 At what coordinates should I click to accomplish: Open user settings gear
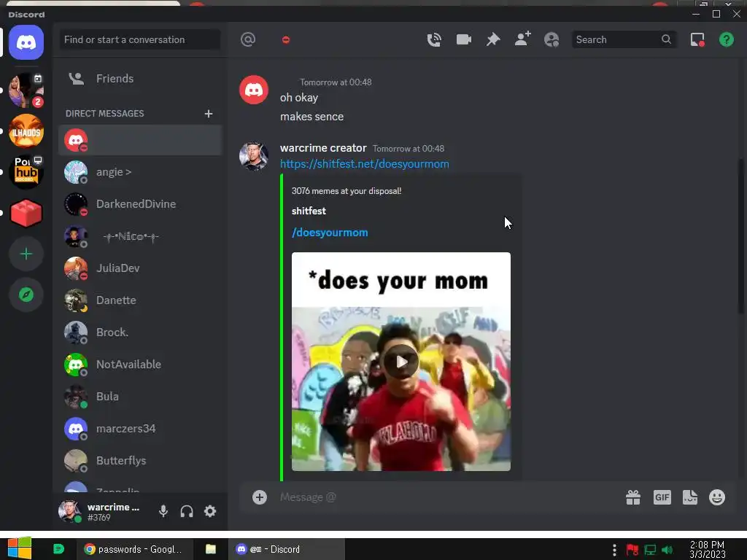pyautogui.click(x=210, y=511)
